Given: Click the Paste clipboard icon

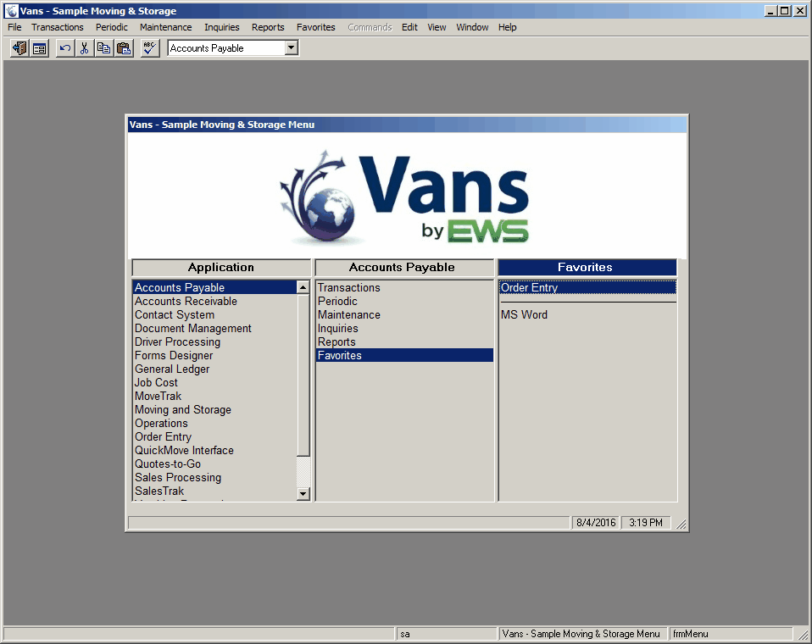Looking at the screenshot, I should click(x=124, y=48).
